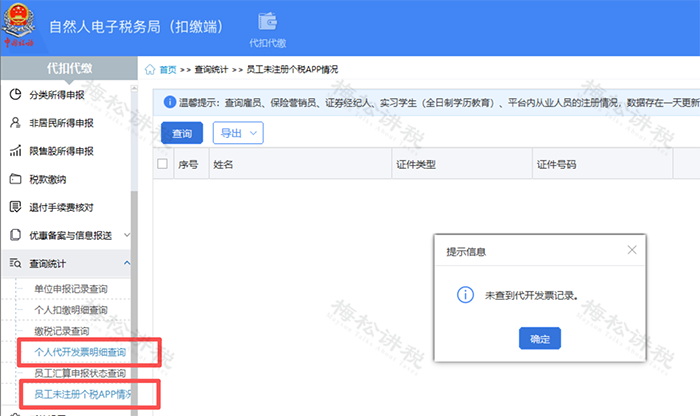Image resolution: width=700 pixels, height=416 pixels.
Task: Close the 提示信息 dialog with X
Action: (630, 250)
